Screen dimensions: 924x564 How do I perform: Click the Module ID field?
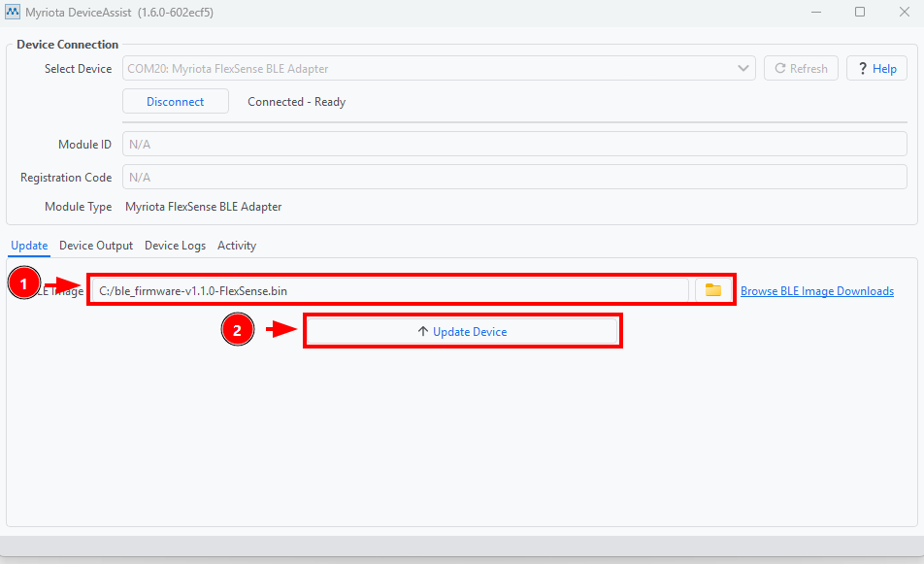tap(514, 144)
